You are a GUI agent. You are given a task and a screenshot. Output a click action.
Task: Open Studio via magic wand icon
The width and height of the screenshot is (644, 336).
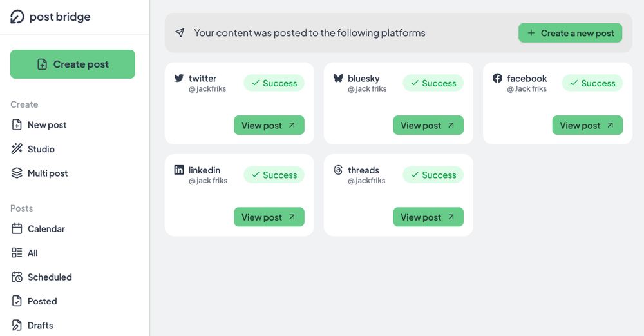(17, 149)
